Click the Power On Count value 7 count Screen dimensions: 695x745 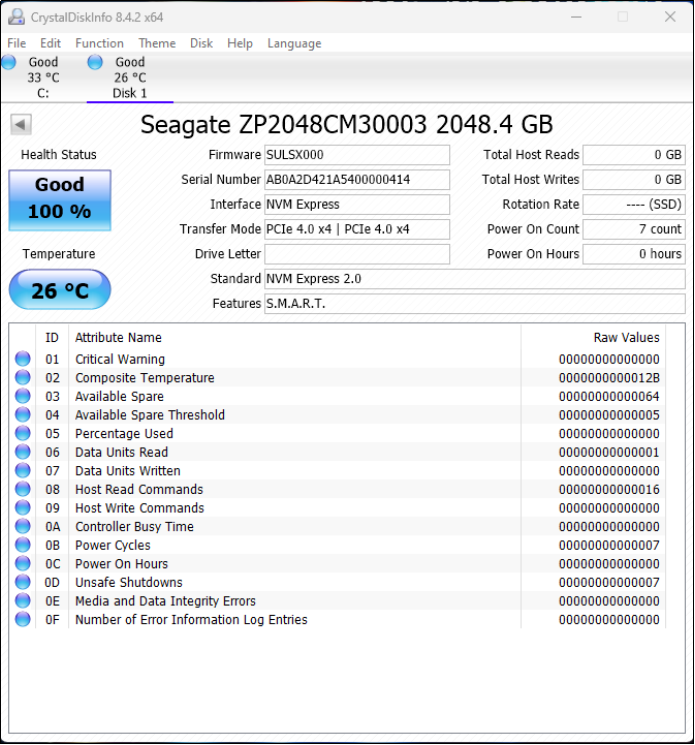(634, 229)
